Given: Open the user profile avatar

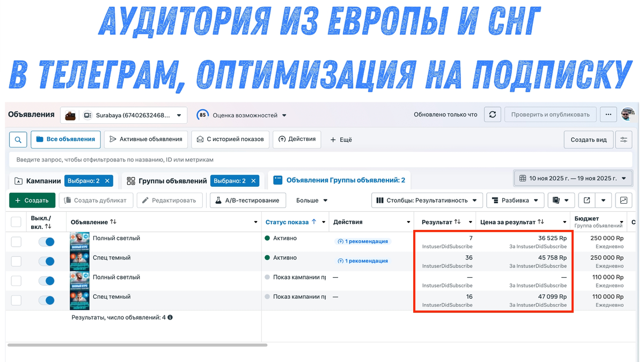Looking at the screenshot, I should 628,114.
